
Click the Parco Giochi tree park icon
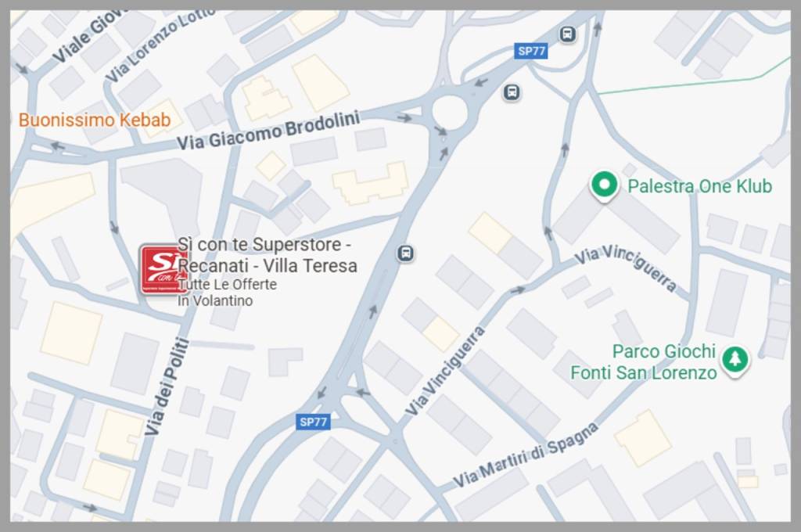point(735,361)
